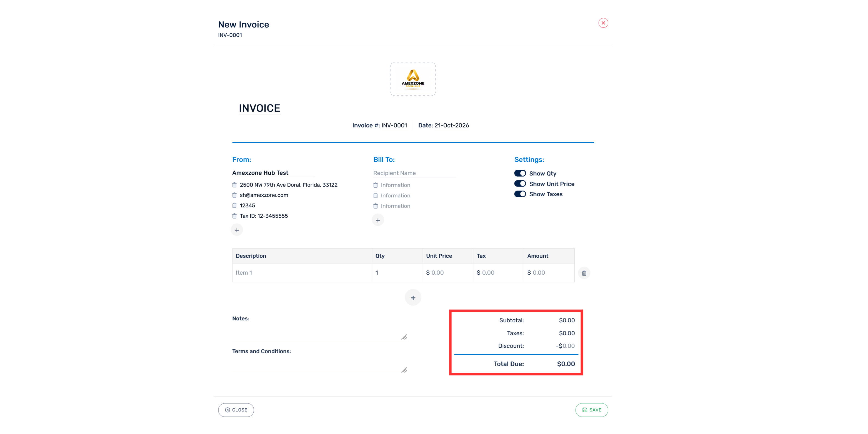
Task: Add a new line under Bill To
Action: 378,220
